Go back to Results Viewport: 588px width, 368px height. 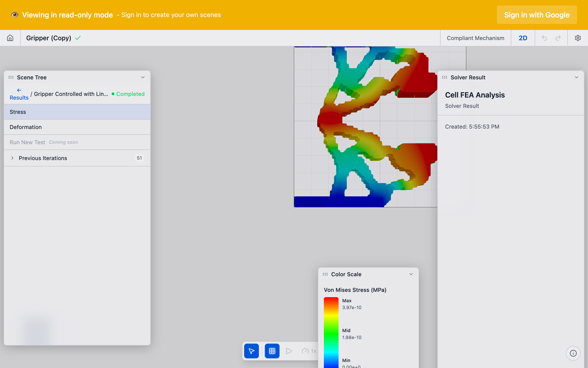click(19, 94)
